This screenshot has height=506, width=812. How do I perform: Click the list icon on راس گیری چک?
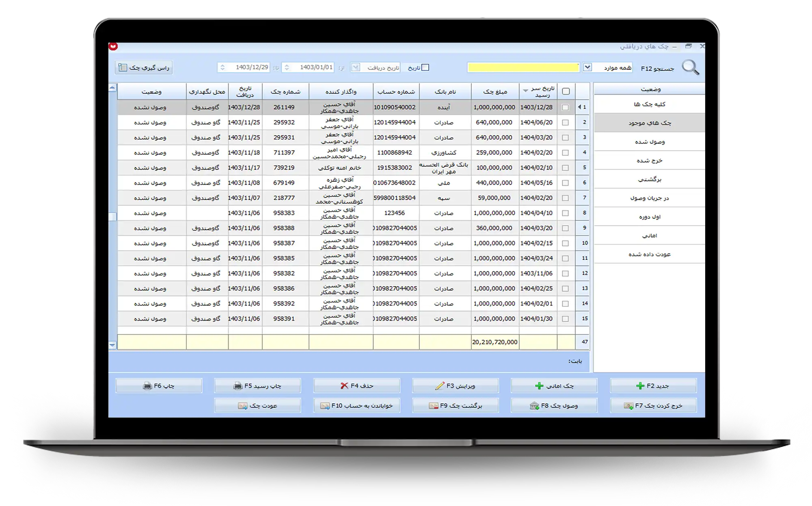tap(123, 68)
